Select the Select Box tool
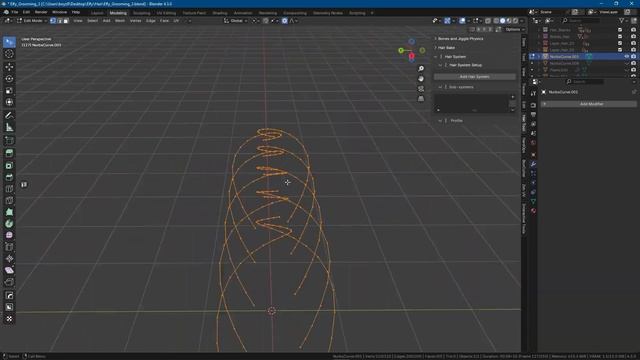Image resolution: width=640 pixels, height=360 pixels. point(9,42)
